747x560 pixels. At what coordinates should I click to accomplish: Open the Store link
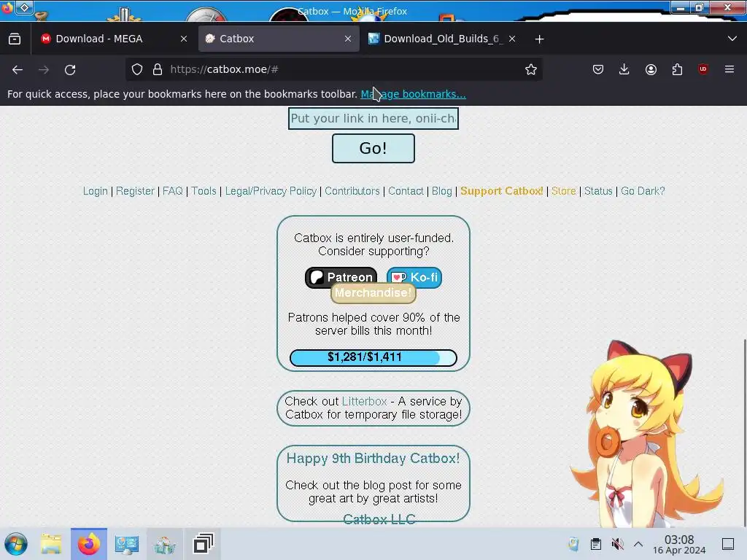pyautogui.click(x=564, y=191)
